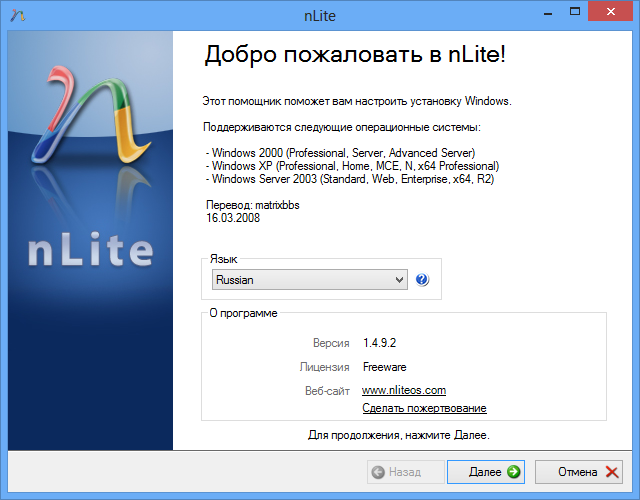This screenshot has width=640, height=500.
Task: Click the large nLite logo image
Action: point(90,241)
